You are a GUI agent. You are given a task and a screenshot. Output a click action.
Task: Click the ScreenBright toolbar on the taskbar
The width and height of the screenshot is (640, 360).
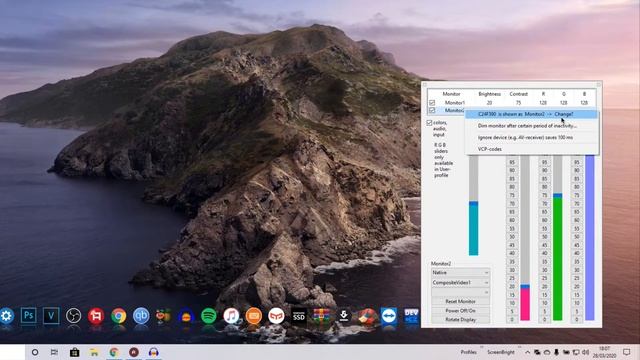[501, 352]
